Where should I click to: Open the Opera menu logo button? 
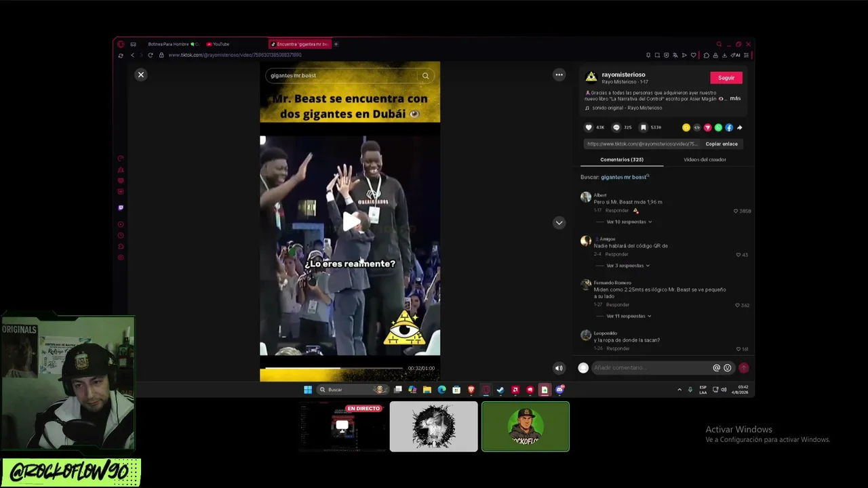point(121,44)
